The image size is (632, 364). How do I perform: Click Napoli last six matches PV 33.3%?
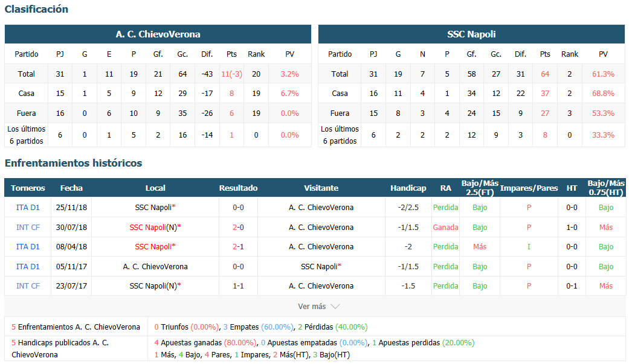(603, 135)
